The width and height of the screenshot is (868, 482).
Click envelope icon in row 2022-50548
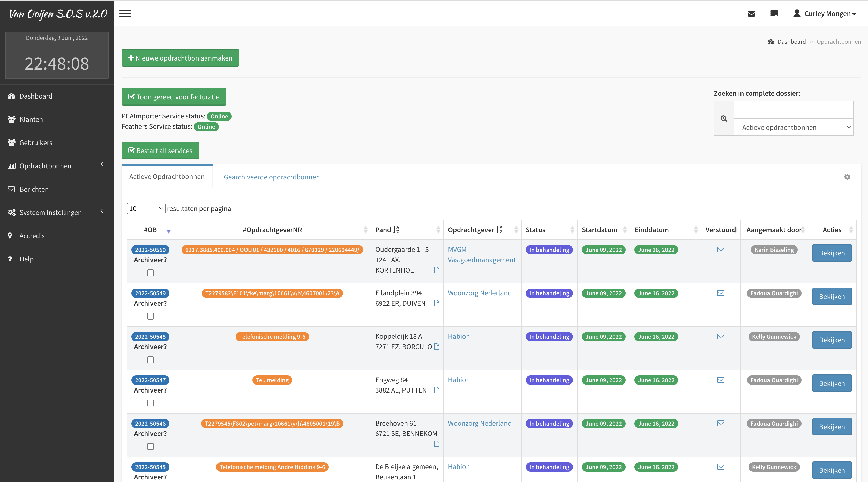(x=720, y=336)
